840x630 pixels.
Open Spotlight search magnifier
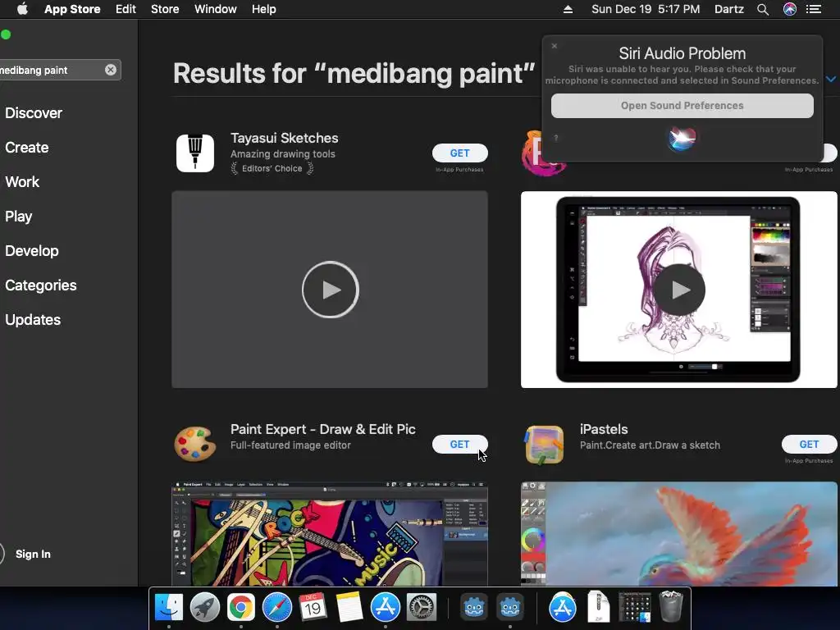click(763, 9)
